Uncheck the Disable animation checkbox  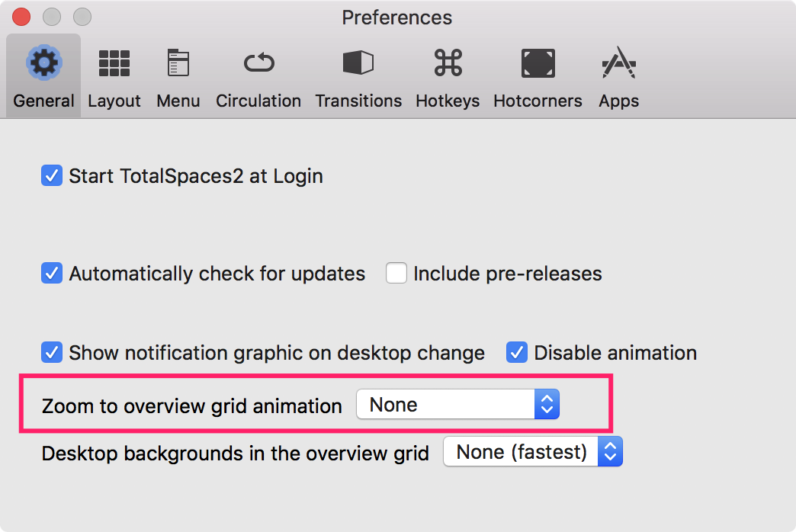[x=517, y=353]
